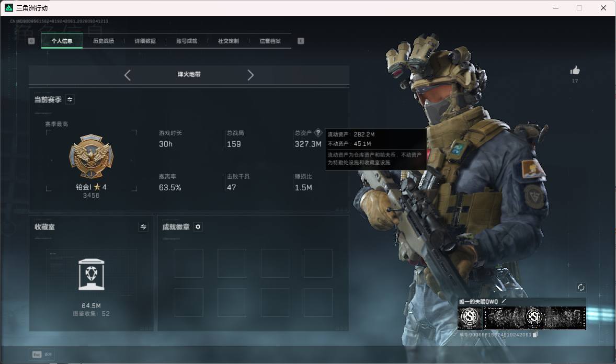Click the 撤离率 value 63.5%
Viewport: 616px width, 364px height.
pyautogui.click(x=170, y=188)
